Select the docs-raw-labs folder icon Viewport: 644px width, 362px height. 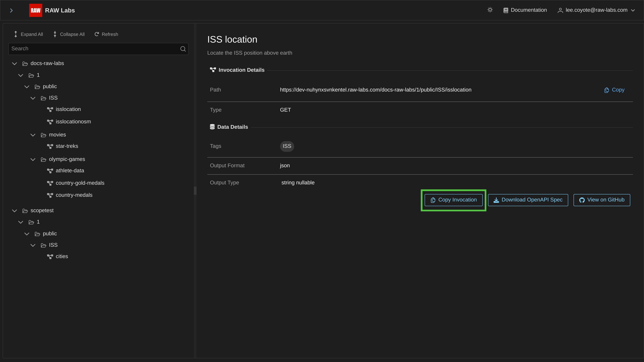click(x=25, y=64)
